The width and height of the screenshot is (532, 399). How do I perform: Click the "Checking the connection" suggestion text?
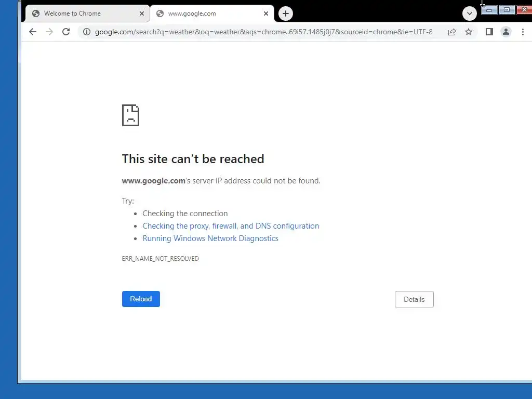[185, 214]
